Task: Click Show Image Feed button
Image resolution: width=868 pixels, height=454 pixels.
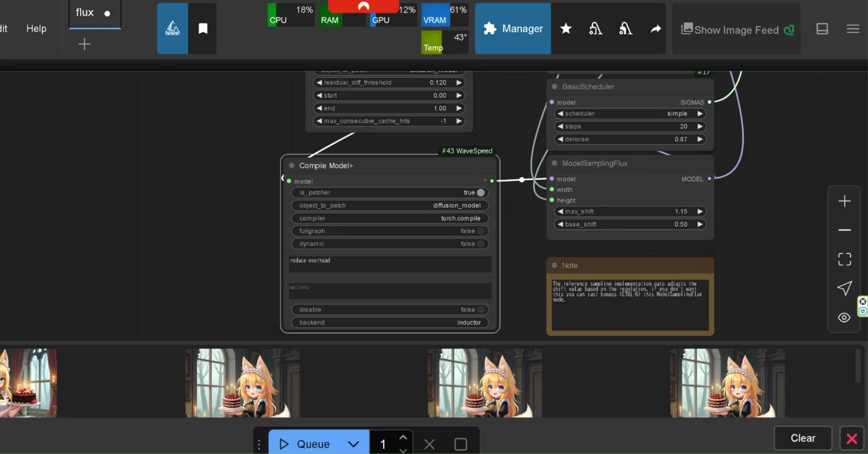Action: (736, 29)
